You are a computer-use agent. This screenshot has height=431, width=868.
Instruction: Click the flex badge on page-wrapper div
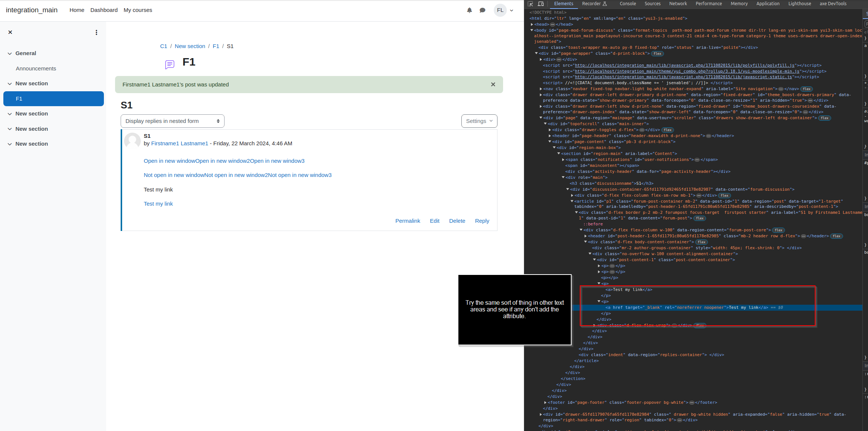[x=658, y=54]
